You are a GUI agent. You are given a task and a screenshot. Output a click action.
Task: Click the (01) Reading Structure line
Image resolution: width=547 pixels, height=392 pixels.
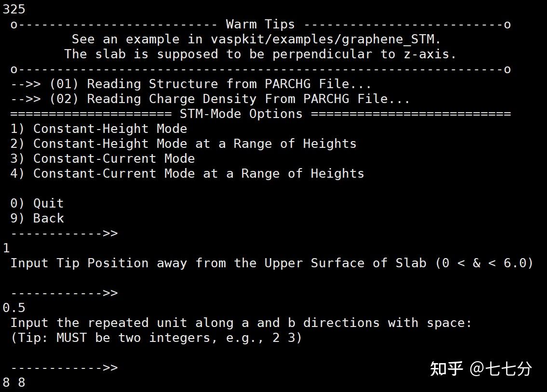tap(191, 84)
